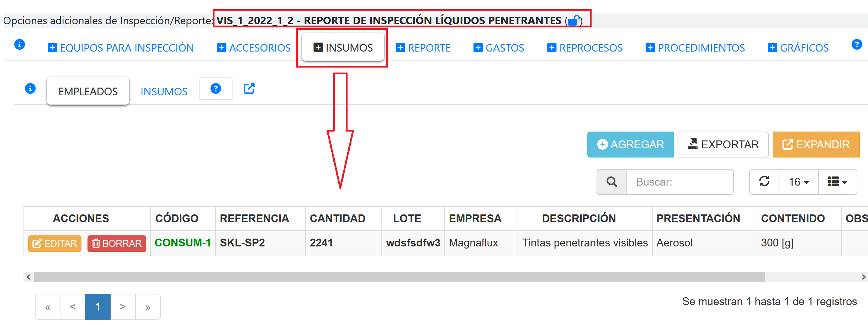Refresh the table with the reload icon
Screen dimensions: 868x325
(x=764, y=182)
